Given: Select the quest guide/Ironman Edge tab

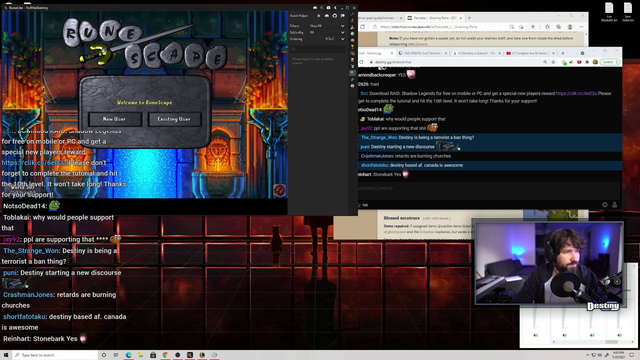Looking at the screenshot, I should click(380, 18).
